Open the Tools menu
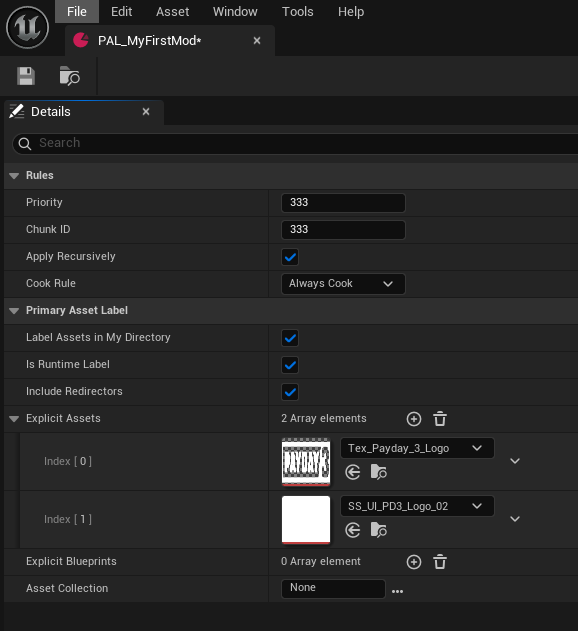This screenshot has width=578, height=631. [x=297, y=12]
